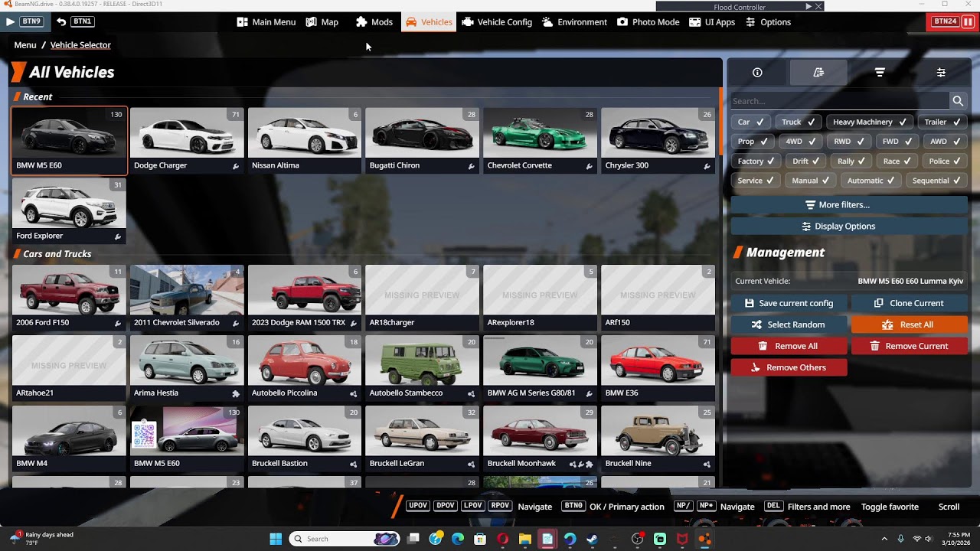Screen dimensions: 980x551
Task: Click the icon on Ford Explorer card
Action: coord(117,236)
